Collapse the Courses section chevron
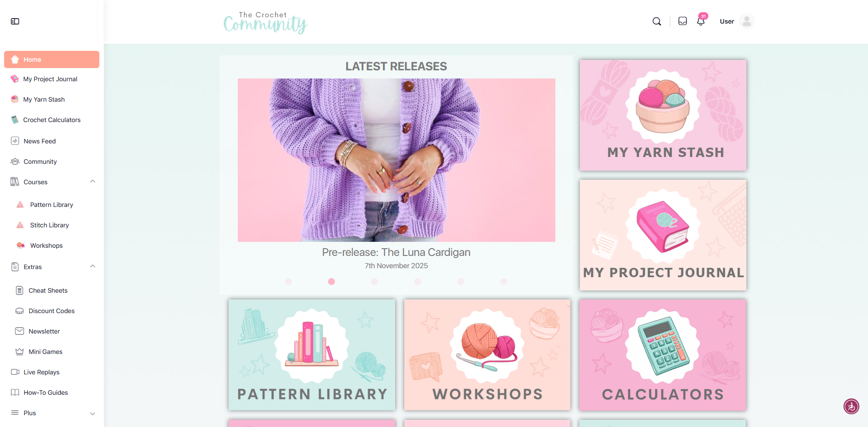The height and width of the screenshot is (427, 868). pos(93,182)
